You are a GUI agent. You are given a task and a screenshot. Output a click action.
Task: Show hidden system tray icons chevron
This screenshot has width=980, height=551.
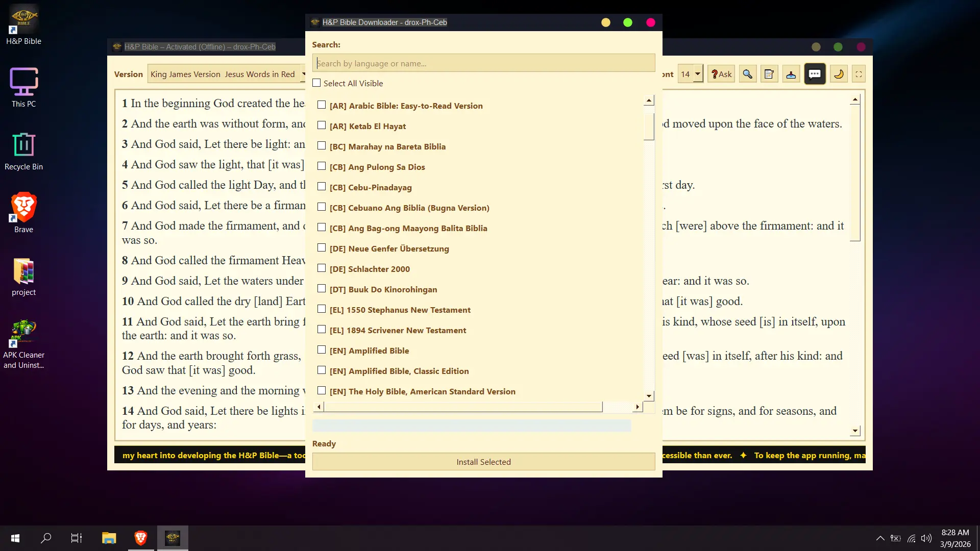point(880,538)
